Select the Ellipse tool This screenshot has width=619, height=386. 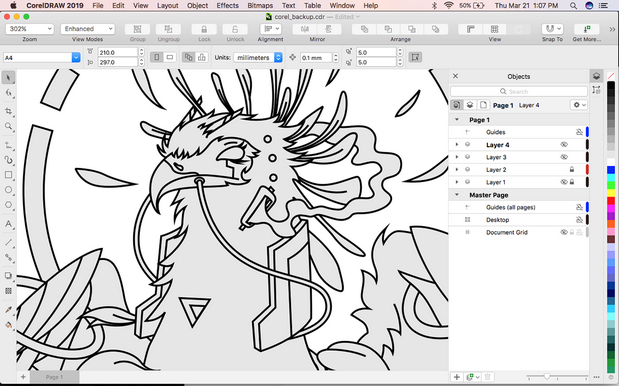coord(8,190)
